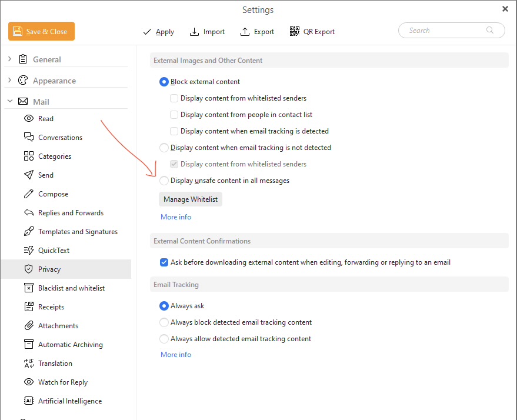Expand the General section chevron
Image resolution: width=517 pixels, height=420 pixels.
point(9,59)
